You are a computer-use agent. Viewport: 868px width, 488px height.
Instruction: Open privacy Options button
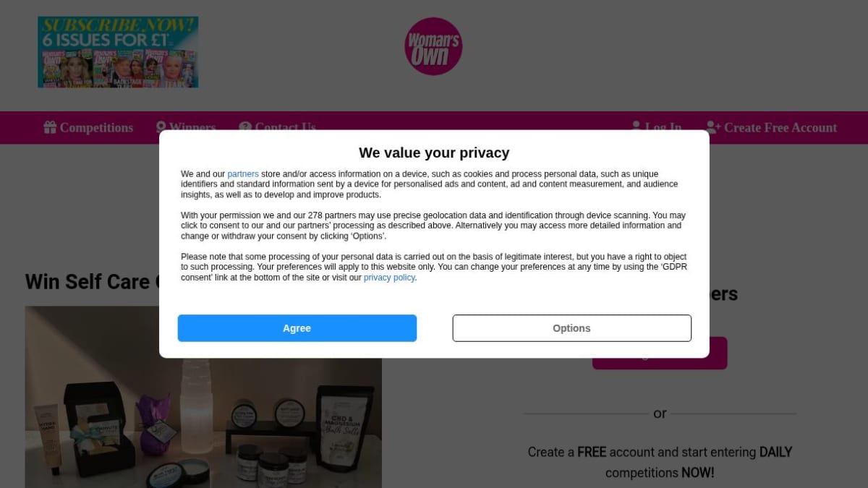pos(572,328)
